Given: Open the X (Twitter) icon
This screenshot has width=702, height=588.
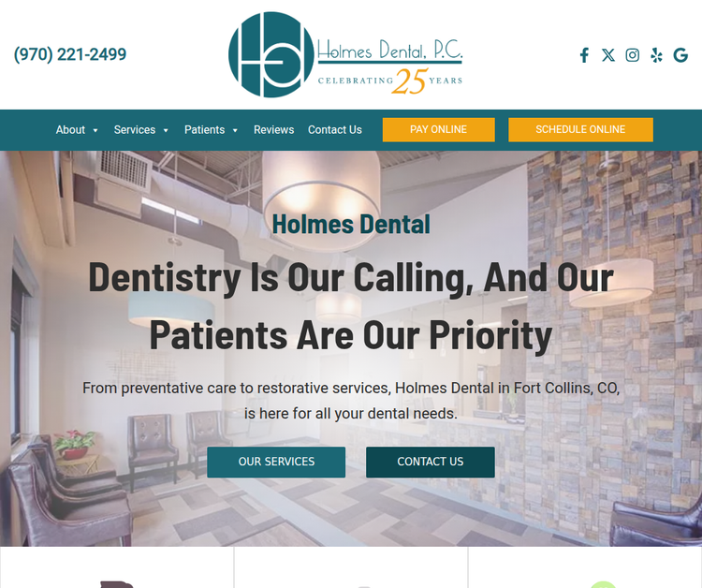Looking at the screenshot, I should pos(608,55).
